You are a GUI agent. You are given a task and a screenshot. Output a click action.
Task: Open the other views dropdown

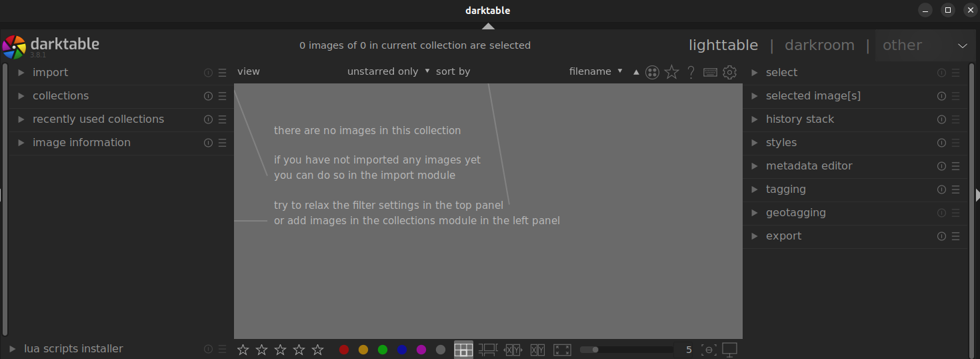click(x=924, y=45)
